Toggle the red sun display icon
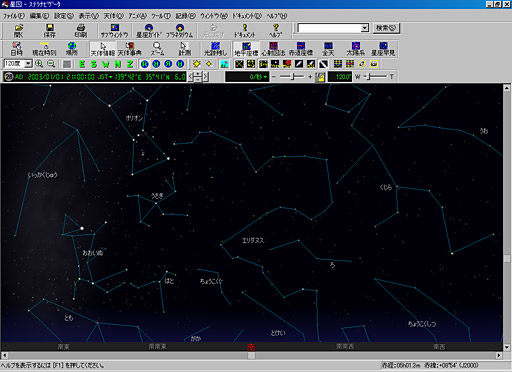The width and height of the screenshot is (512, 372). 287,64
